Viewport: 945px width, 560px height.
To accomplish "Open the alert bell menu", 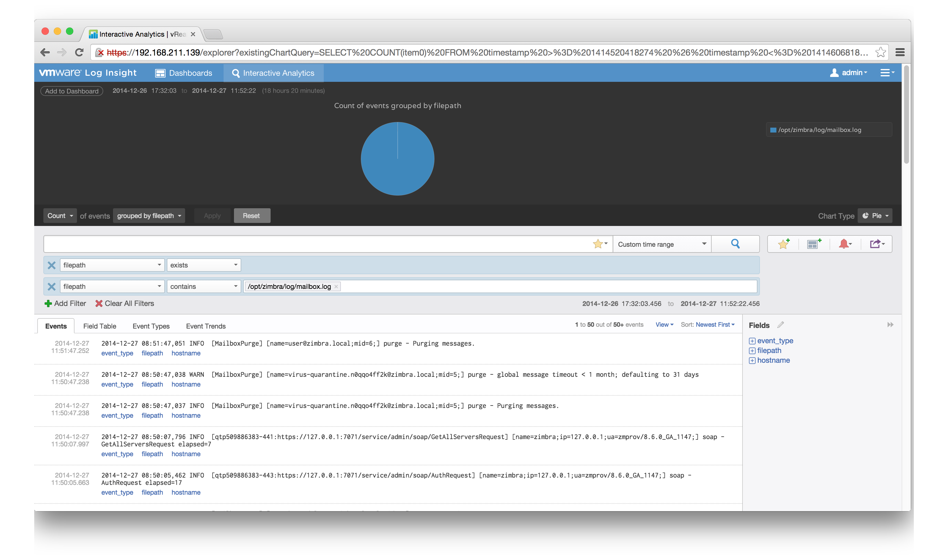I will [845, 244].
